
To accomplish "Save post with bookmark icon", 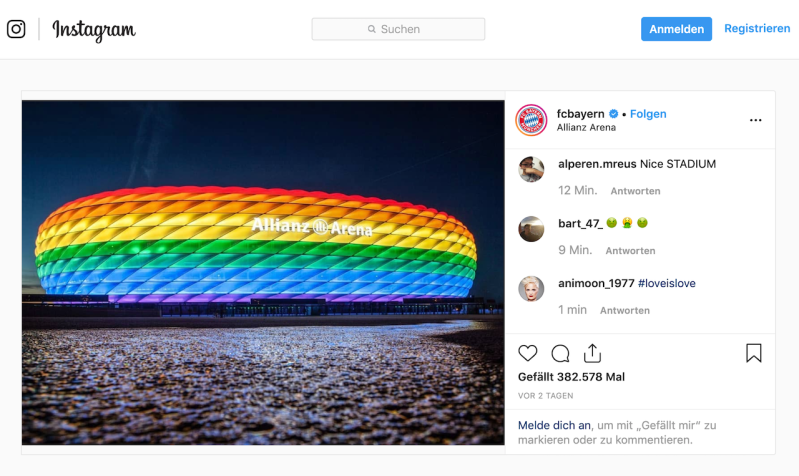I will click(754, 353).
